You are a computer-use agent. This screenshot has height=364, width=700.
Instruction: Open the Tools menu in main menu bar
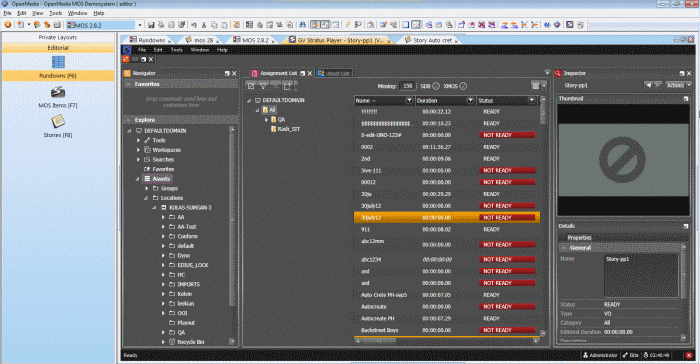[x=55, y=13]
